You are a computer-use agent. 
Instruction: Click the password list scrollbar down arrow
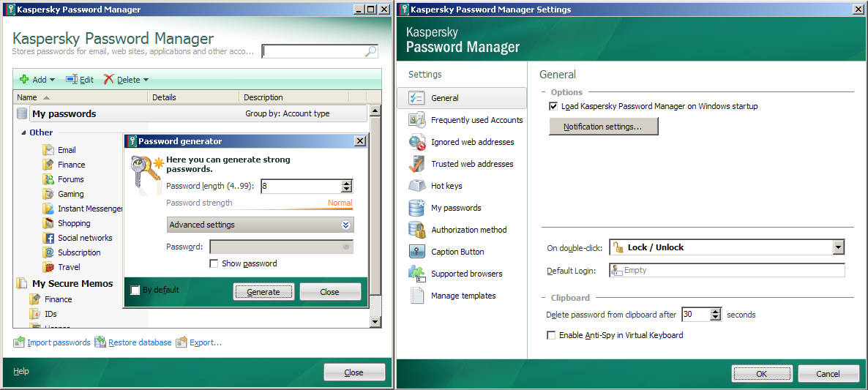[x=375, y=321]
